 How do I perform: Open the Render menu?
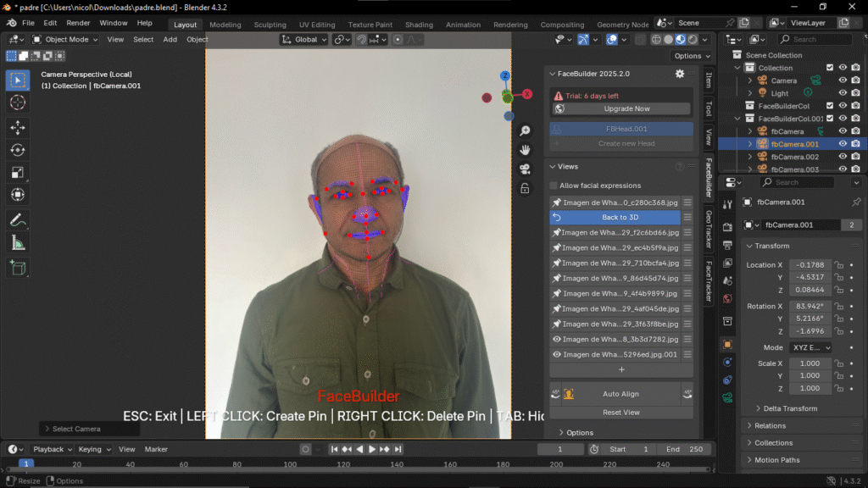(x=78, y=23)
